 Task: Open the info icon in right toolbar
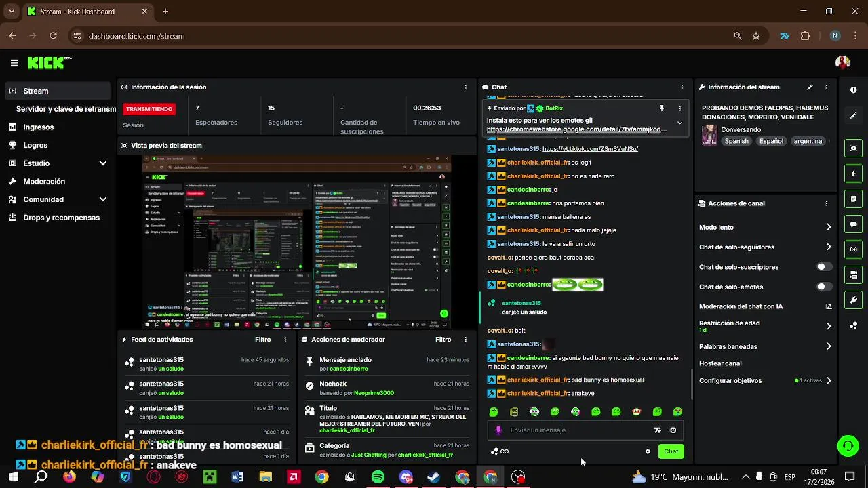coord(853,90)
